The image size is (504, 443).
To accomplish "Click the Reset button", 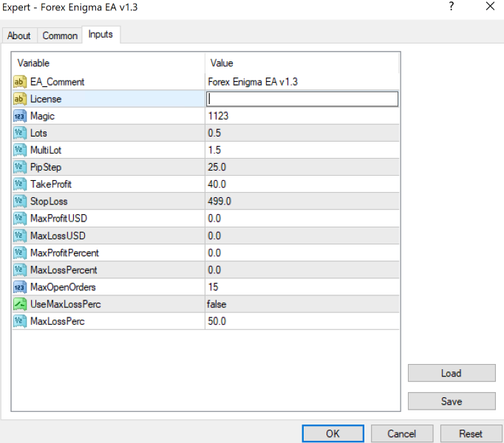I will 471,433.
